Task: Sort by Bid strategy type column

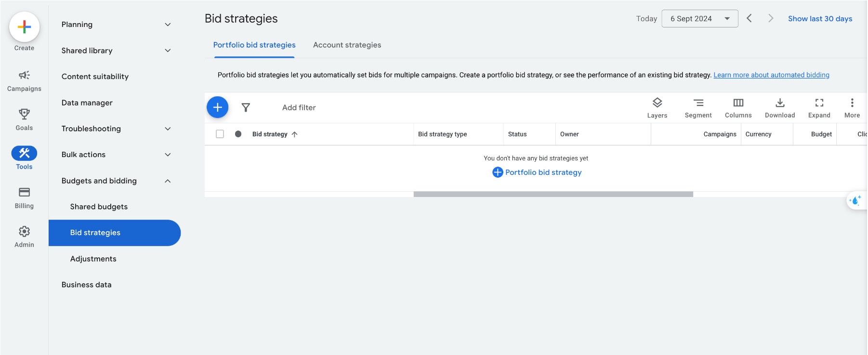Action: (x=442, y=134)
